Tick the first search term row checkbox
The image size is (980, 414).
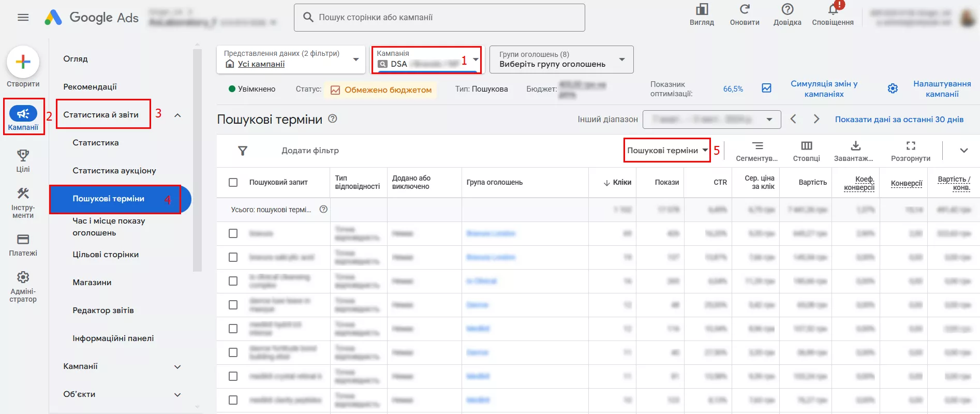click(x=233, y=233)
